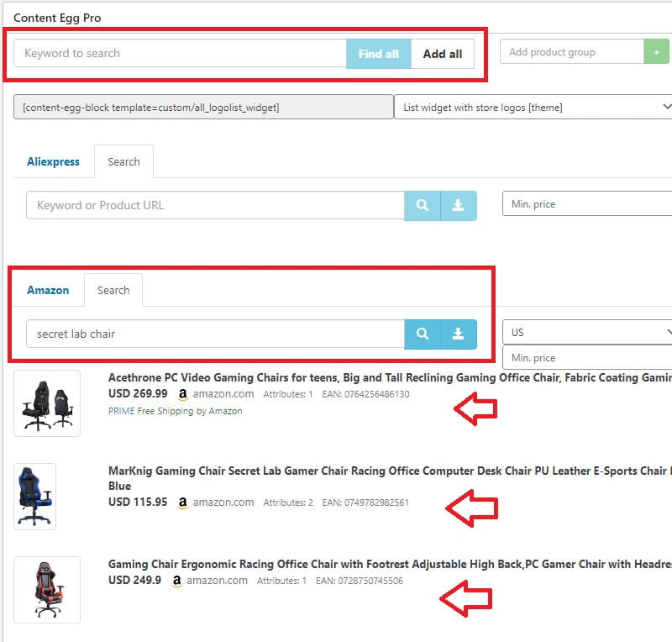The height and width of the screenshot is (642, 672).
Task: Focus the Keyword or Product URL field
Action: coord(215,205)
